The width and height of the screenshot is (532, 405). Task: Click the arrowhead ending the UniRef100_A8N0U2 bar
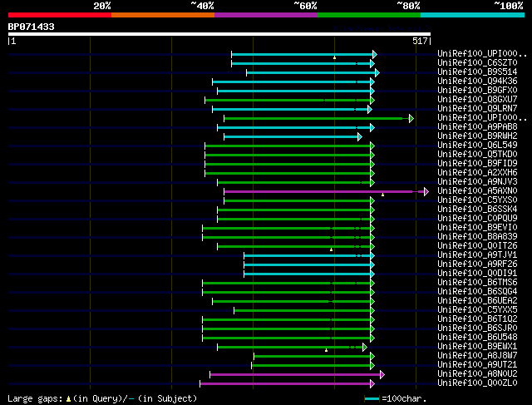[x=382, y=375]
